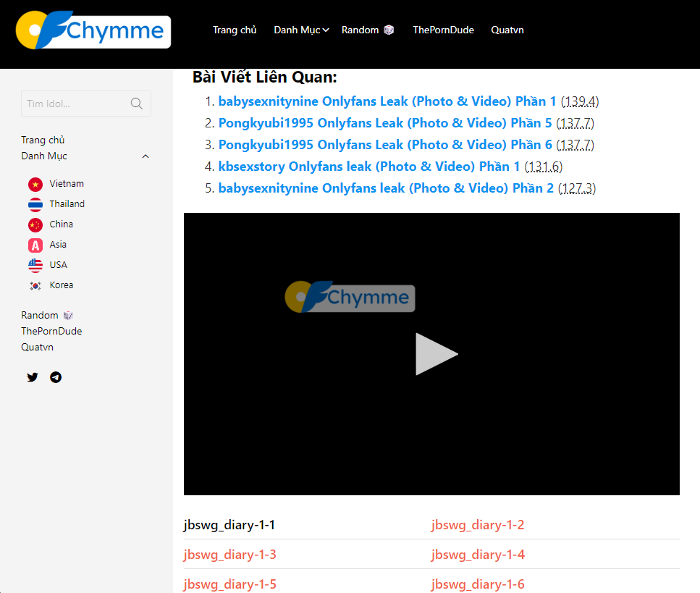Select the Vietnam flag icon
This screenshot has height=593, width=700.
(x=35, y=185)
